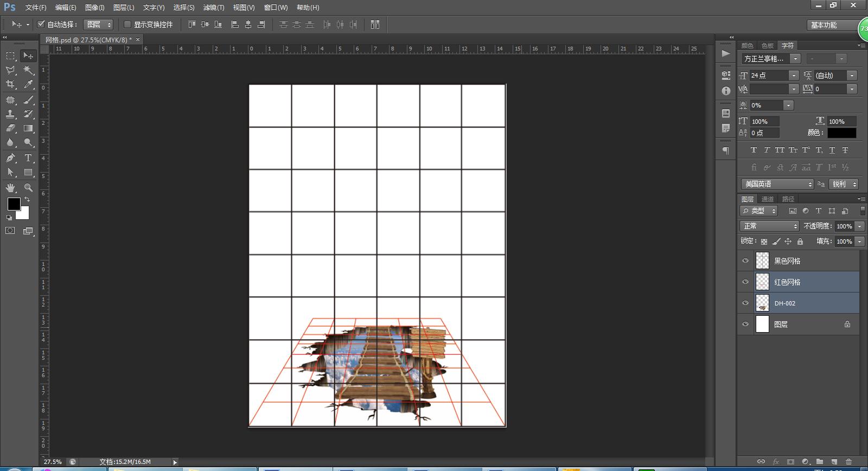Select the Zoom tool in toolbox
868x471 pixels.
[28, 188]
